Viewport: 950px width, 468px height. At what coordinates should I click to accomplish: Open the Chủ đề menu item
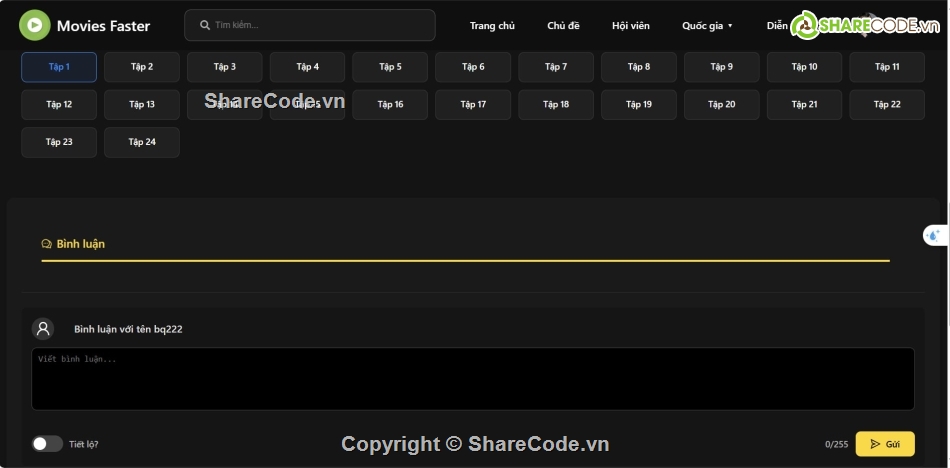pyautogui.click(x=563, y=26)
